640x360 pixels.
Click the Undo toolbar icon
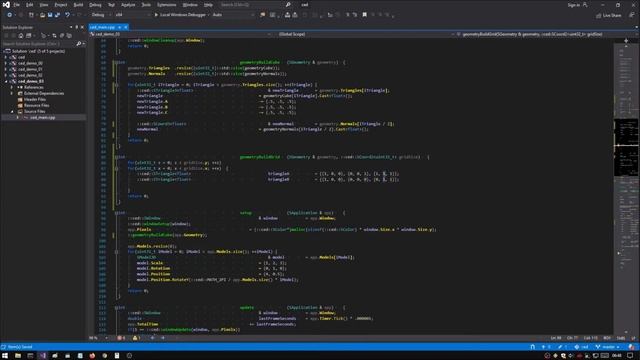tap(67, 15)
